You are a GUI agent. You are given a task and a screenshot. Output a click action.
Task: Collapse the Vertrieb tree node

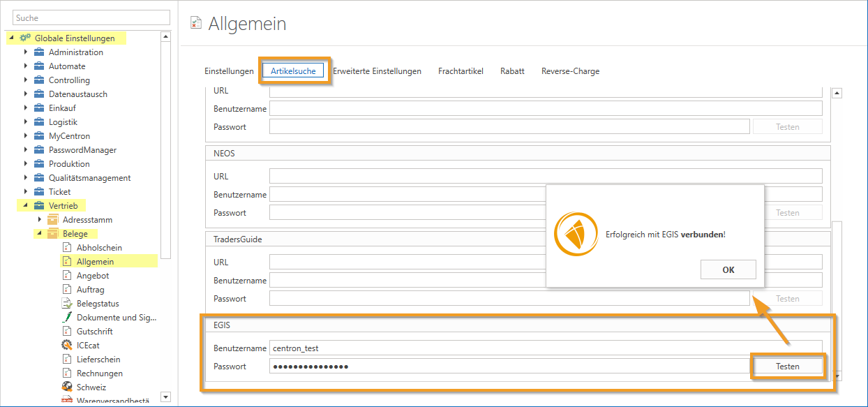click(26, 206)
